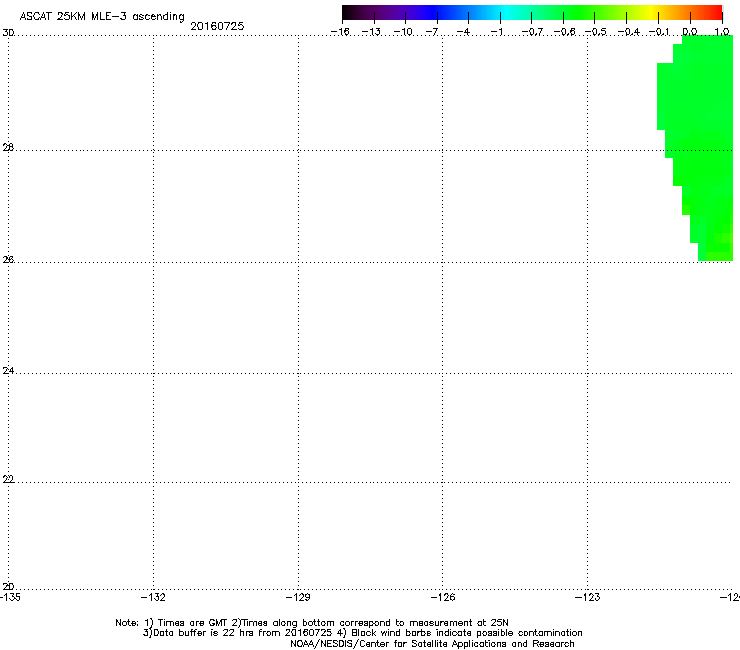Click the longitude -132 axis label

point(153,597)
